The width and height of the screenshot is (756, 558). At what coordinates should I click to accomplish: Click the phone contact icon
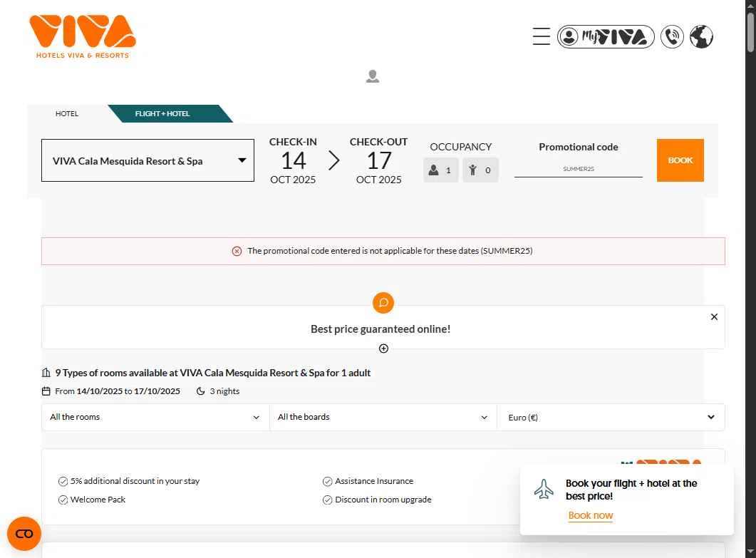click(x=672, y=36)
